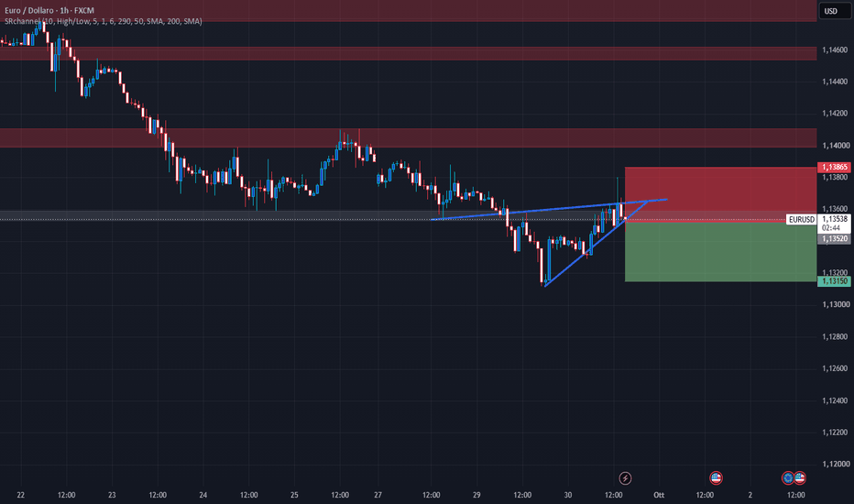Click the 1,14000 price axis label
The image size is (854, 504).
point(835,146)
